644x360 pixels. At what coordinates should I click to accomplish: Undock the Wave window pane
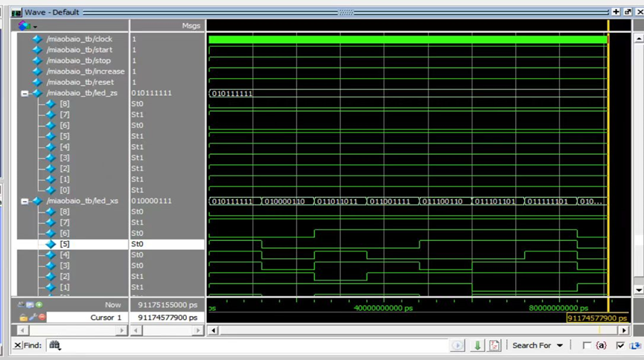coord(626,12)
